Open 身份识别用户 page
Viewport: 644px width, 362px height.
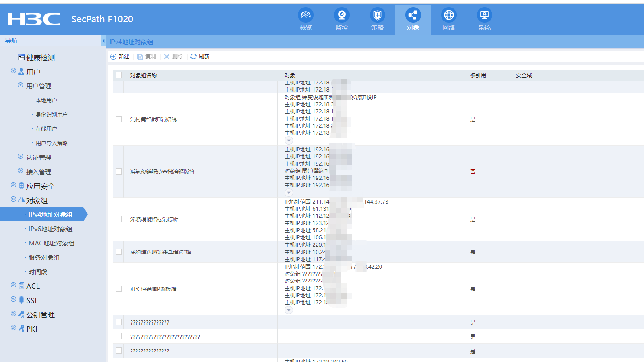coord(52,115)
